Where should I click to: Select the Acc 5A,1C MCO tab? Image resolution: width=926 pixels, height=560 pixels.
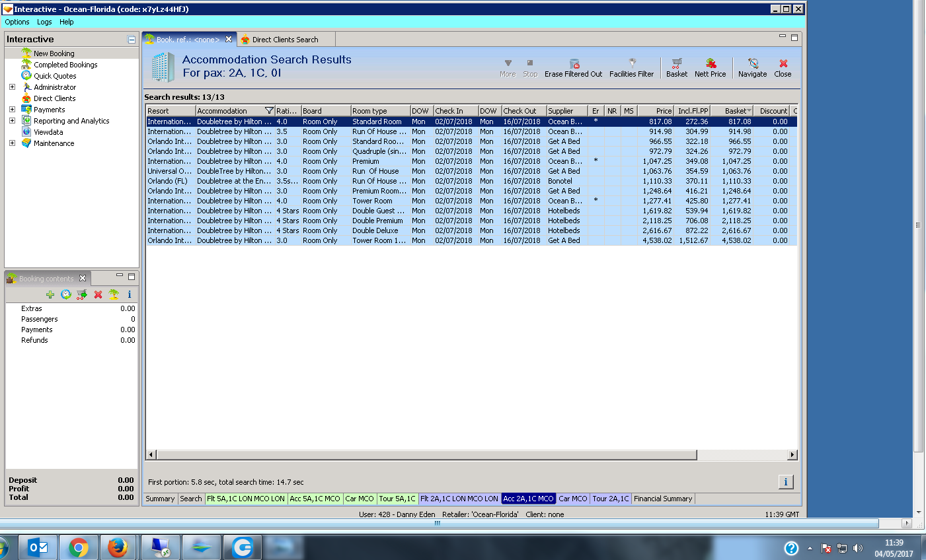[x=315, y=499]
